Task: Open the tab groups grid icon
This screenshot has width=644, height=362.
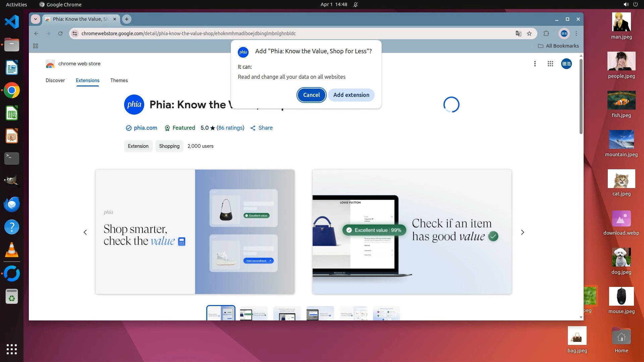Action: 36,46
